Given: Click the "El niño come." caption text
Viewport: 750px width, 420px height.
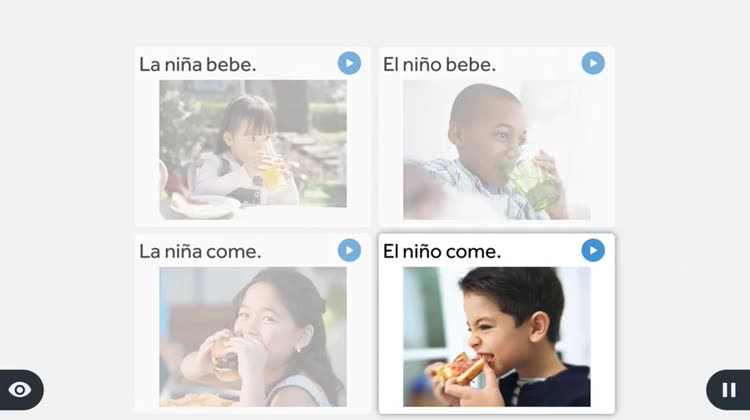Looking at the screenshot, I should coord(442,252).
